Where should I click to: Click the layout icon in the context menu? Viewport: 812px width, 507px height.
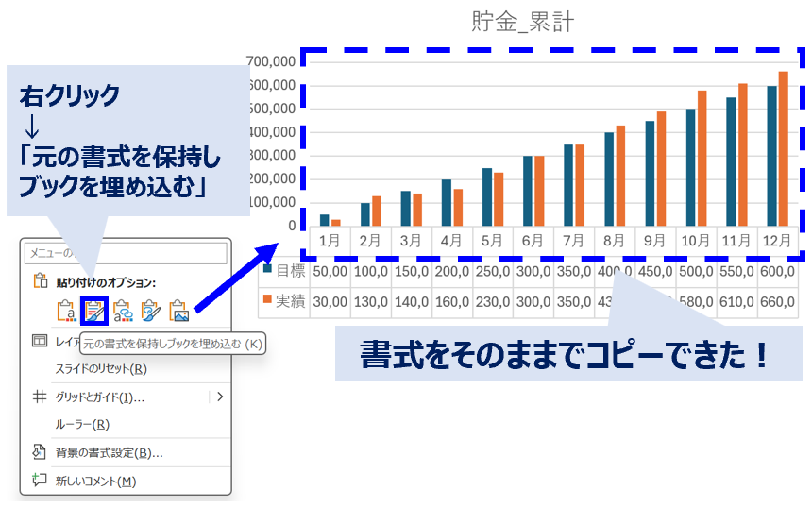tap(40, 341)
